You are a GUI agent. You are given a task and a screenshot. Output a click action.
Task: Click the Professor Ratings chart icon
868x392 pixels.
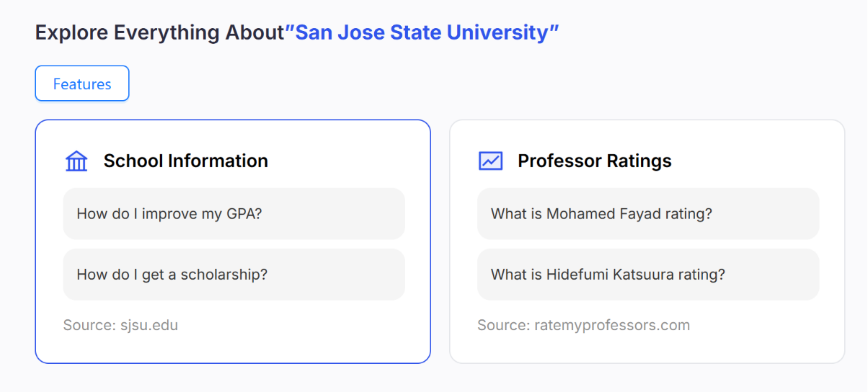click(x=490, y=161)
